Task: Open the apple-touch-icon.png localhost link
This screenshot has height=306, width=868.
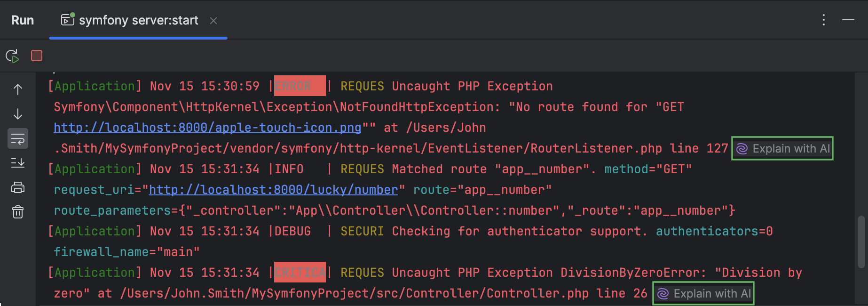Action: pyautogui.click(x=207, y=128)
